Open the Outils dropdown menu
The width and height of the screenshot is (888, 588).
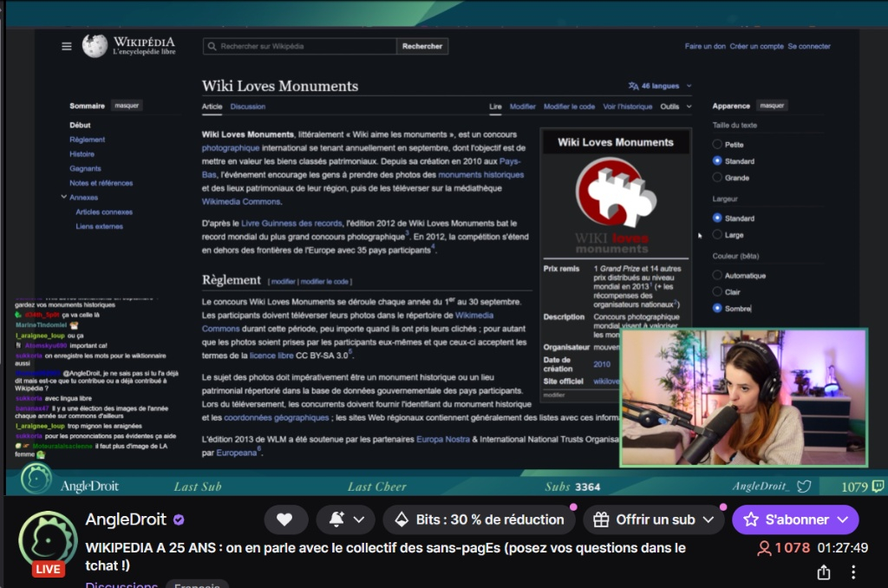[676, 107]
